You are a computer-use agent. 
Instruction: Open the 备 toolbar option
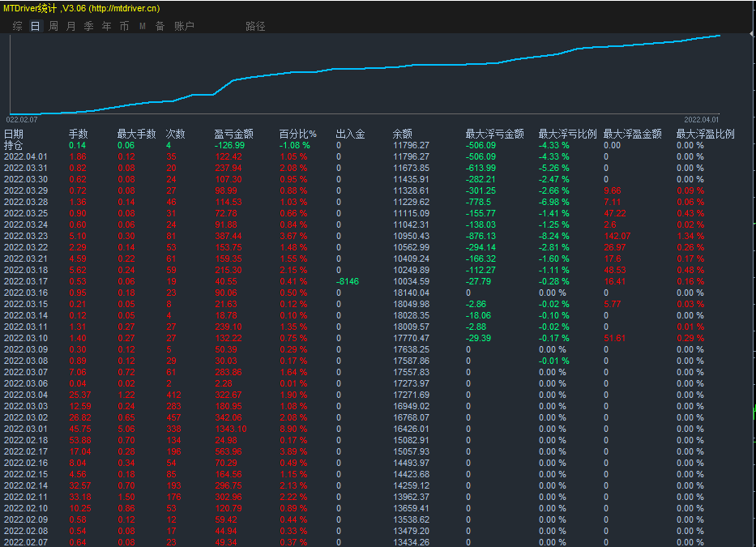click(160, 26)
